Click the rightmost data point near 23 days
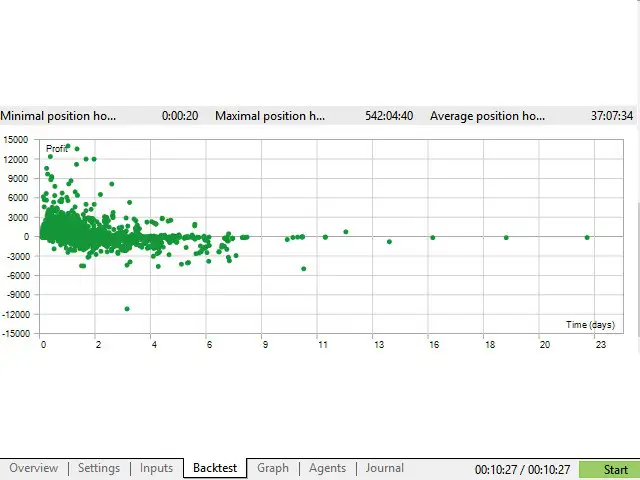Viewport: 640px width, 480px height. [587, 237]
